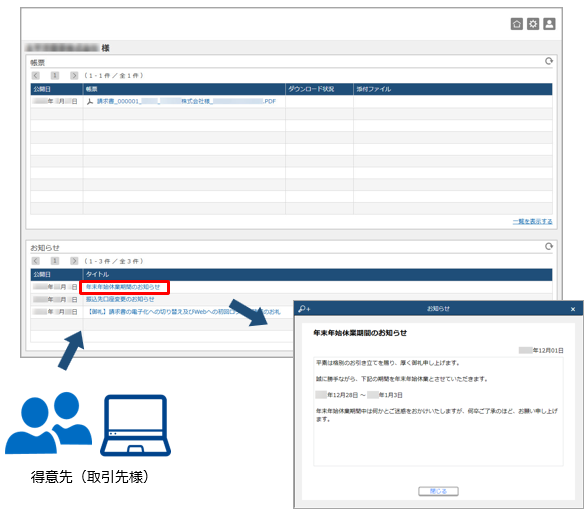The image size is (586, 510).
Task: Click タイトル column header in お知らせ table
Action: [x=317, y=274]
